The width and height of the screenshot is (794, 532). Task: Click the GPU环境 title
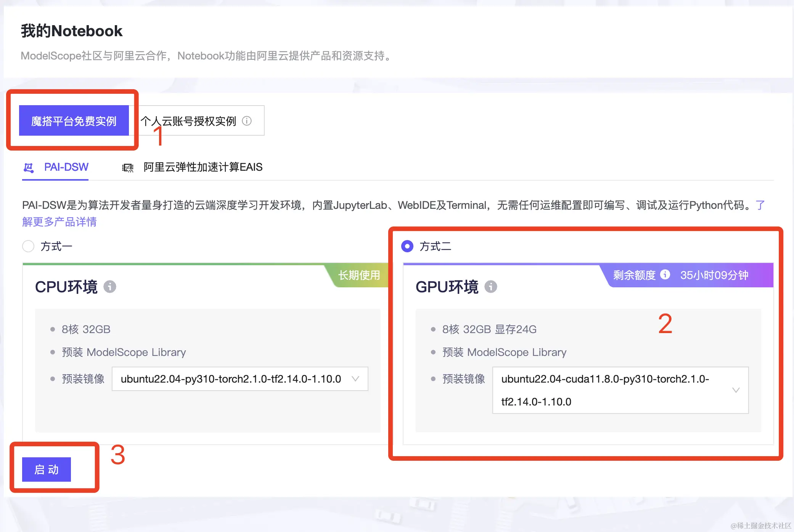coord(447,287)
